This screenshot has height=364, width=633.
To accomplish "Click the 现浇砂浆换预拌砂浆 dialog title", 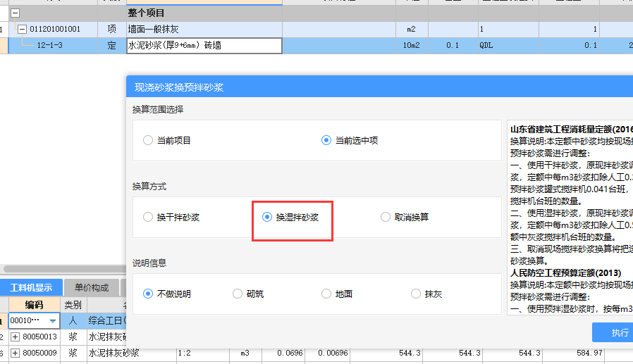I will pyautogui.click(x=179, y=87).
